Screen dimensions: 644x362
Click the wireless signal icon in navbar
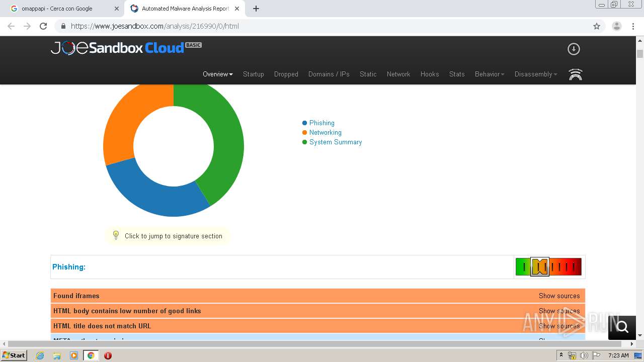pos(575,74)
